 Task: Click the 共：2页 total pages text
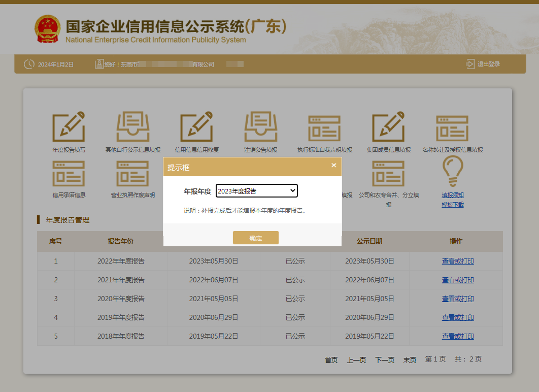click(x=468, y=360)
